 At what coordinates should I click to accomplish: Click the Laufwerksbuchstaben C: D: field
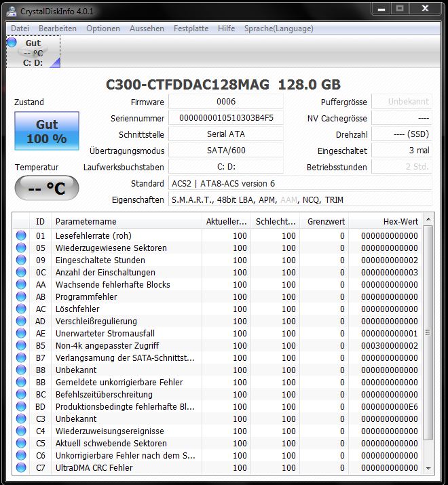226,167
